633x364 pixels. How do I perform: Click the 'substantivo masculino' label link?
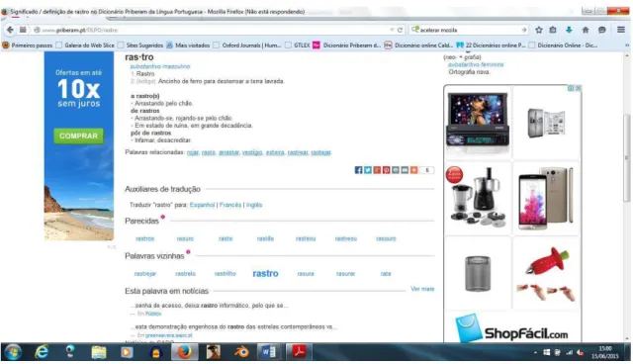pyautogui.click(x=160, y=66)
